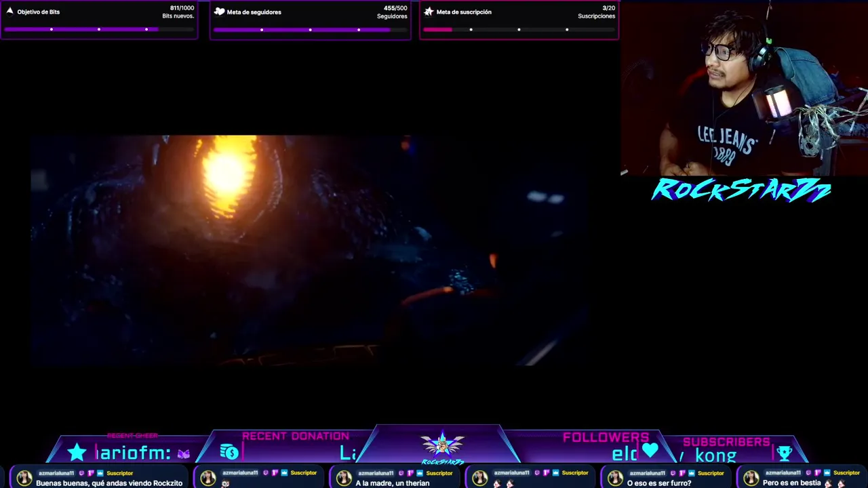
Task: Click the Objetivo de Bits arrow icon
Action: (x=9, y=12)
